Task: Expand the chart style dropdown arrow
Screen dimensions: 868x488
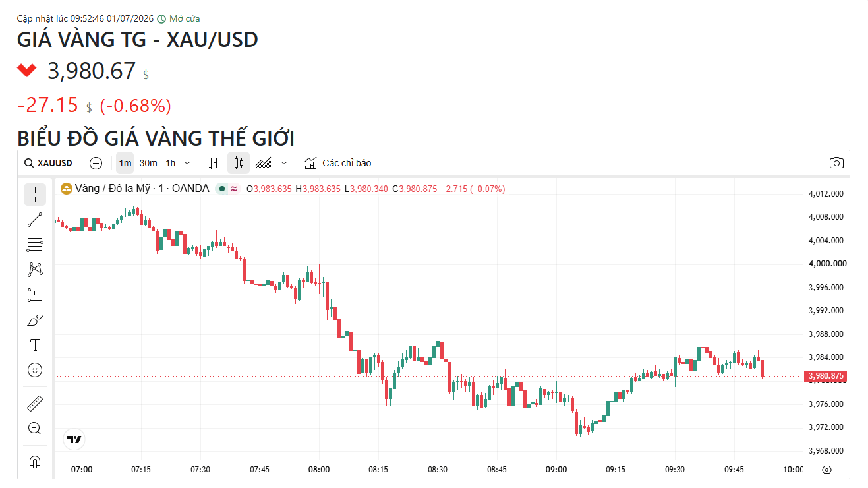Action: [x=284, y=163]
